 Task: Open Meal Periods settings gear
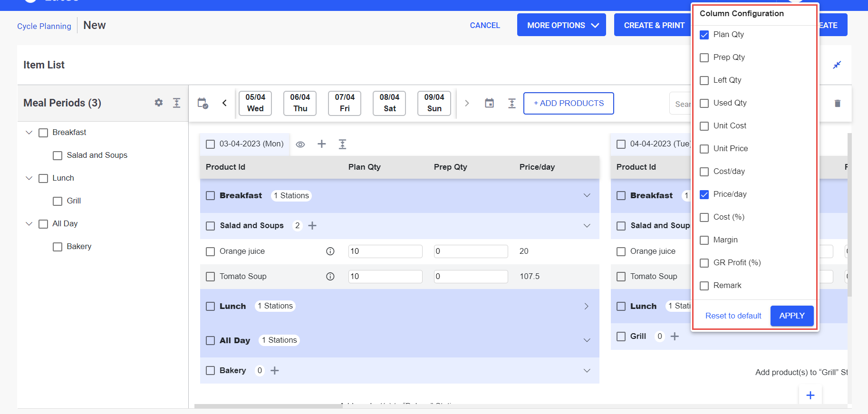159,103
